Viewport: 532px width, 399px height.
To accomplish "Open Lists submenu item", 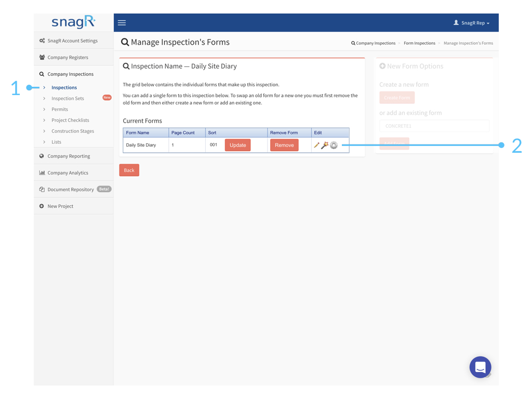I will point(56,142).
